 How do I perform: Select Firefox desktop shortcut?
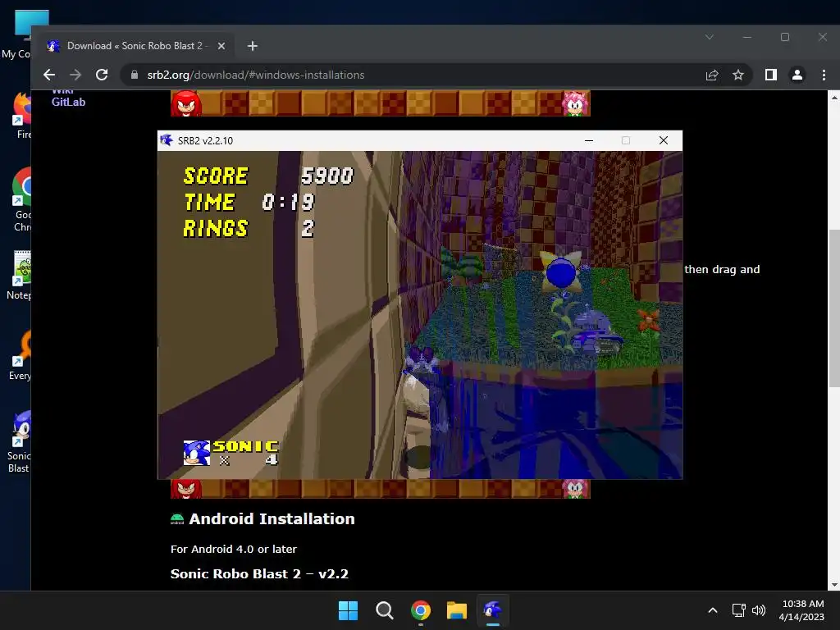click(21, 115)
